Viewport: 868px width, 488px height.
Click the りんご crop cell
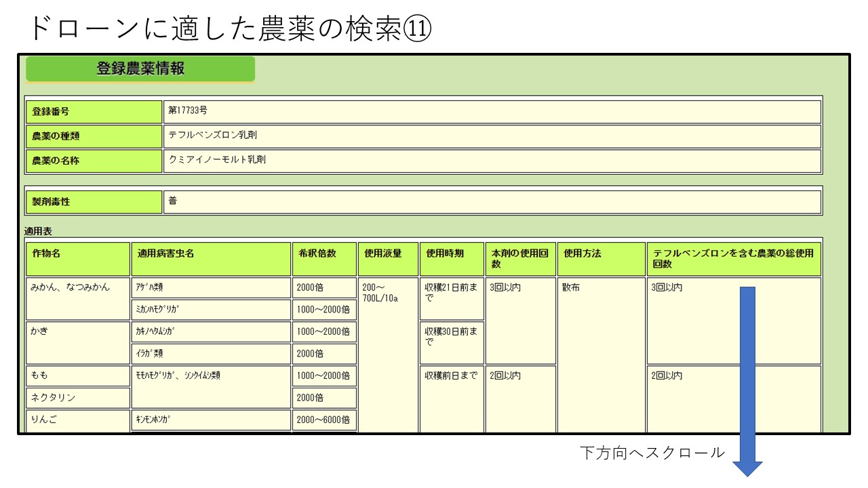(x=78, y=420)
